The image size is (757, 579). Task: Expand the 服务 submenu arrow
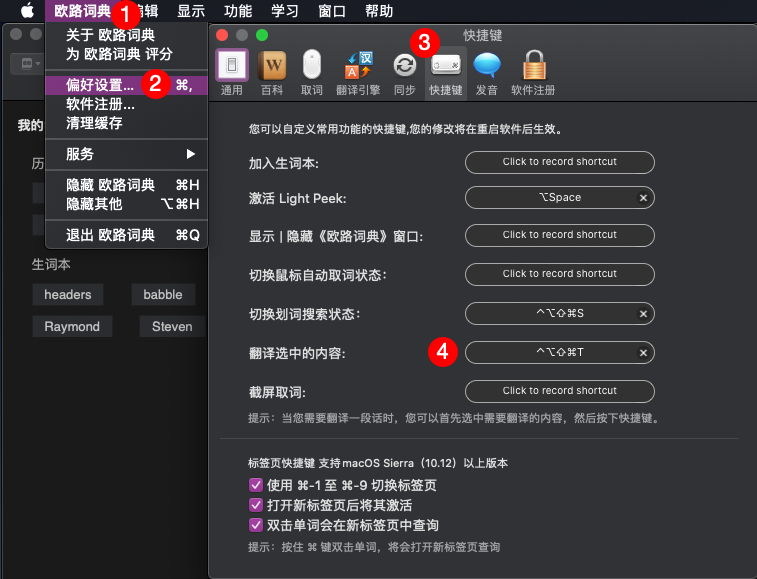(191, 154)
